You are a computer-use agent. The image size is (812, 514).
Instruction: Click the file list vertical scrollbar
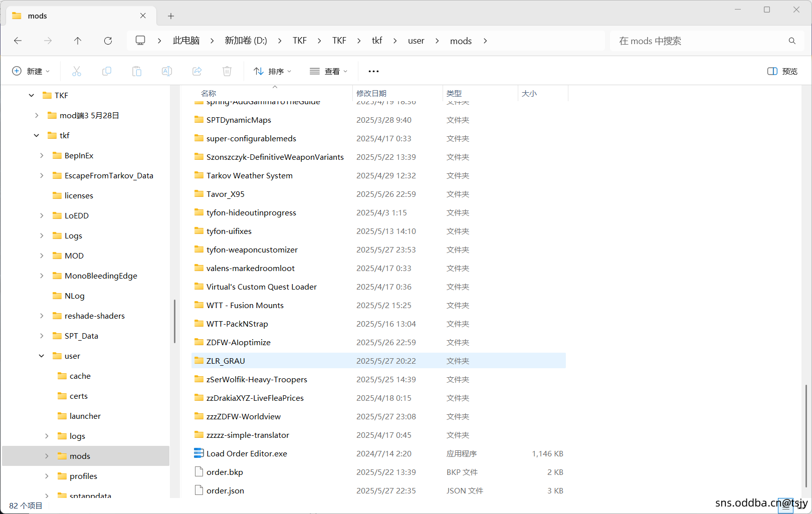(x=806, y=436)
